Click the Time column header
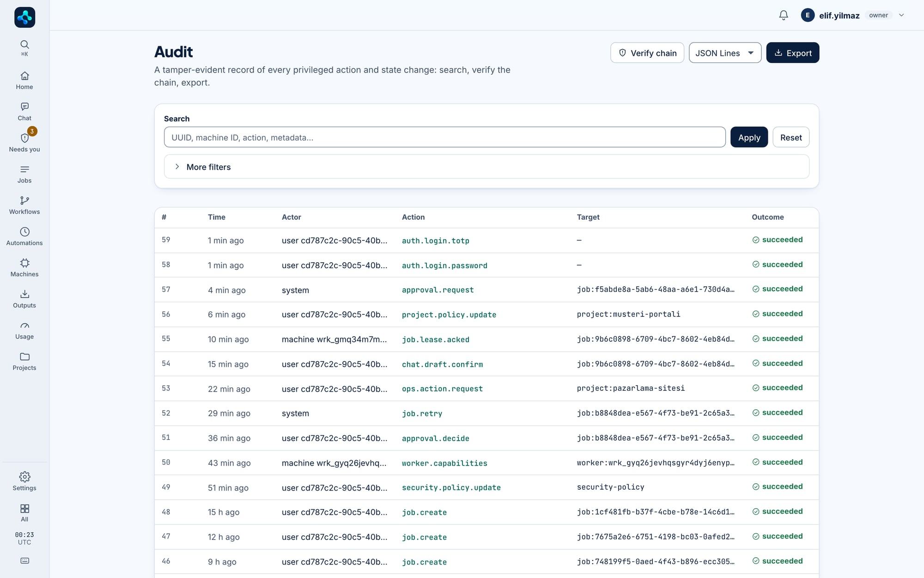Viewport: 924px width, 578px height. pyautogui.click(x=217, y=217)
